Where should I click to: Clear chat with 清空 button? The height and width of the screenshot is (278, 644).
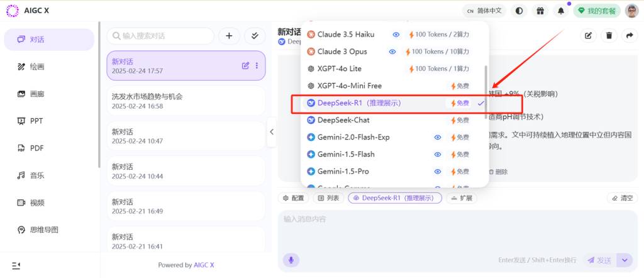pyautogui.click(x=623, y=198)
